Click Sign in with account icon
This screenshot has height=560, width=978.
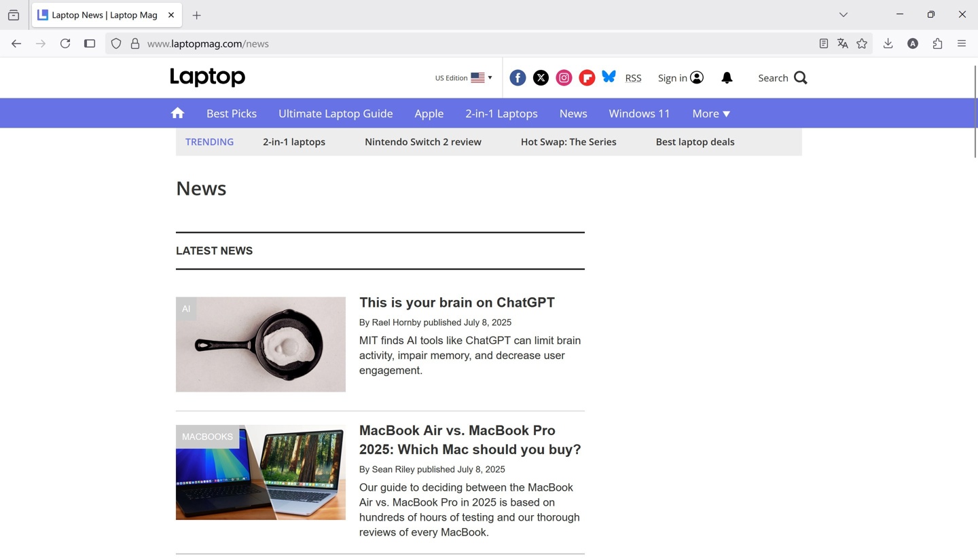(x=680, y=77)
